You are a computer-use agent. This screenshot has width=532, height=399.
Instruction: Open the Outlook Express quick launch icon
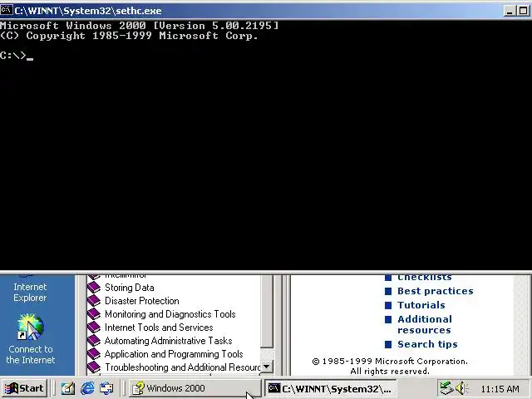[106, 388]
